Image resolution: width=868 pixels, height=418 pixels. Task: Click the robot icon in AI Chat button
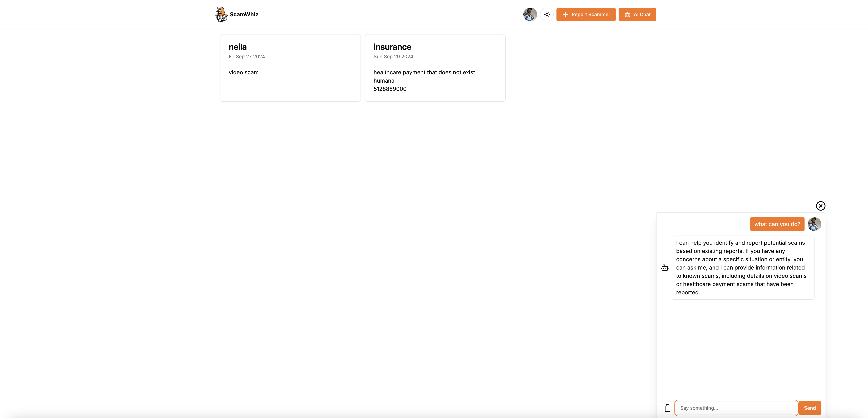coord(627,14)
